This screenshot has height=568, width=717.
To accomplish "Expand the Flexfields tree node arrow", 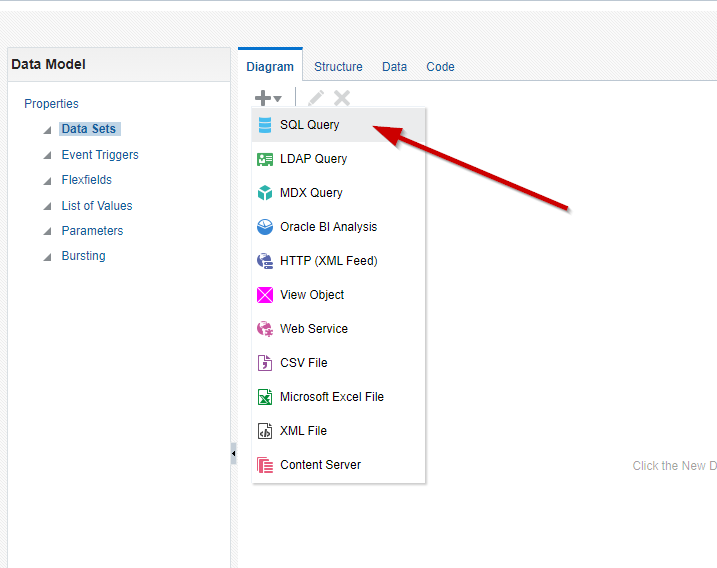I will point(47,181).
